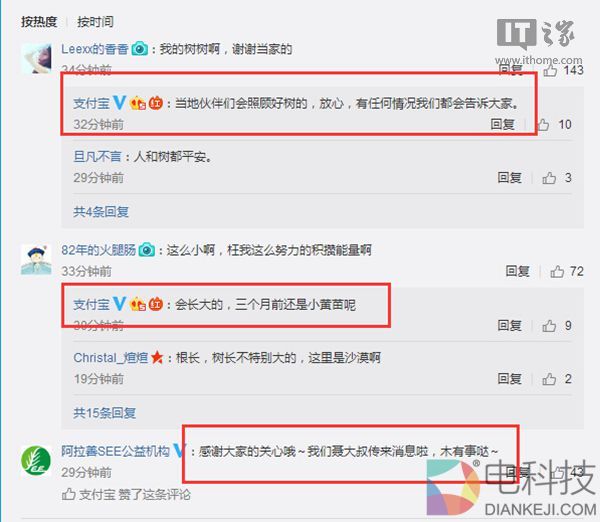Image resolution: width=600 pixels, height=522 pixels.
Task: Click 82年的火腿肠 avatar image
Action: click(36, 260)
